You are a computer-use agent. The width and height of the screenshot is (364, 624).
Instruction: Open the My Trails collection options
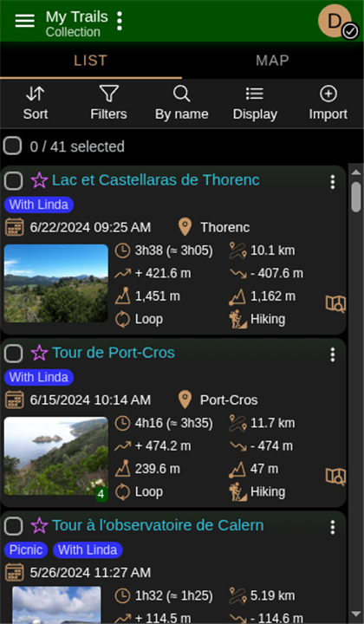(x=120, y=21)
